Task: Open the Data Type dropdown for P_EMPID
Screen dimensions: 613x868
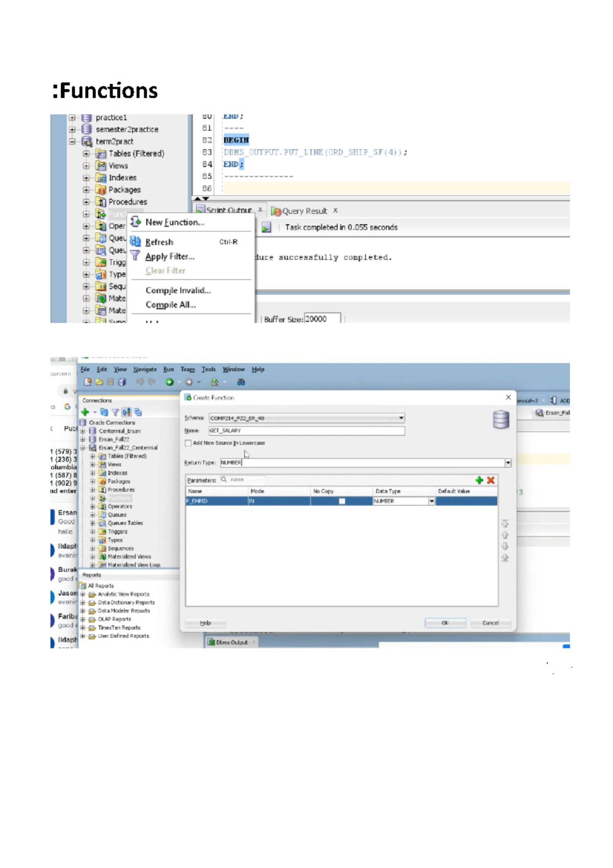Action: click(432, 501)
